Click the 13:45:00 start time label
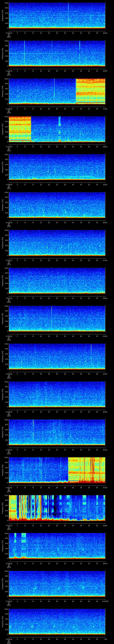This screenshot has height=644, width=114. (x=9, y=71)
